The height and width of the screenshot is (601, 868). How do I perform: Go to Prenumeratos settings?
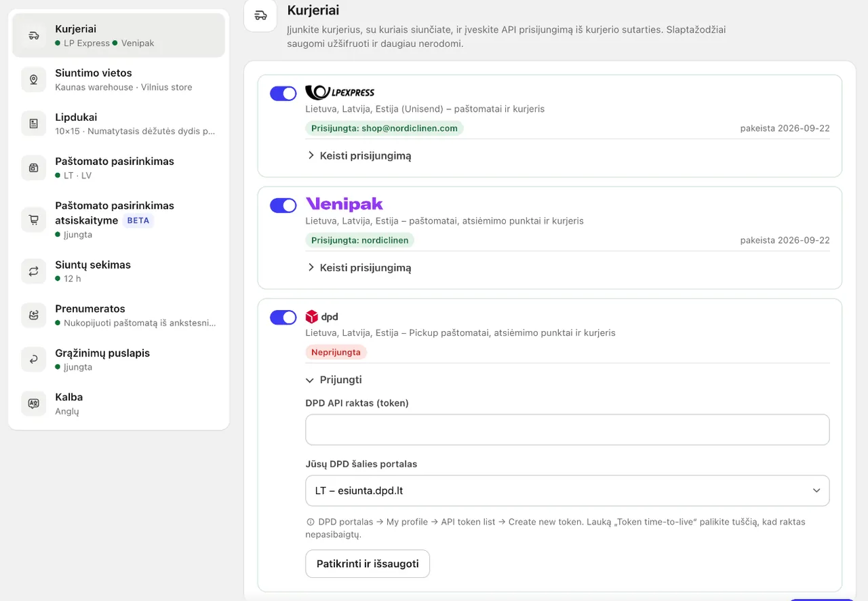click(x=119, y=315)
